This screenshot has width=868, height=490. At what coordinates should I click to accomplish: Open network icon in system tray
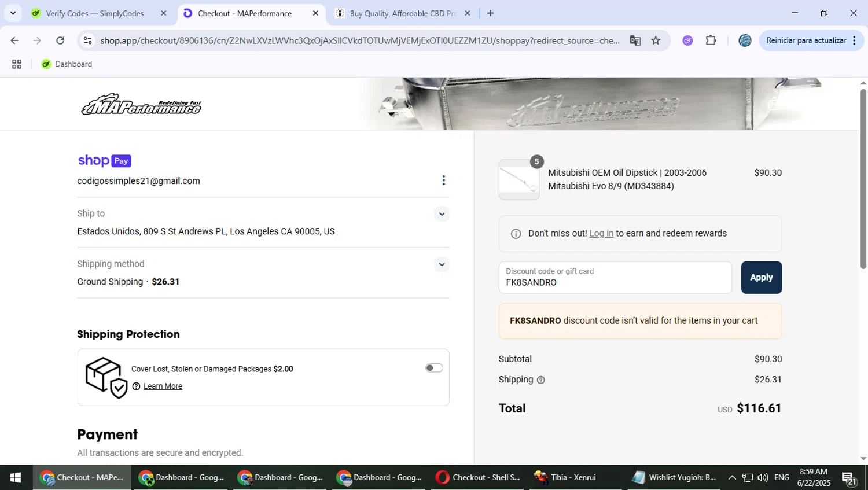pyautogui.click(x=748, y=478)
